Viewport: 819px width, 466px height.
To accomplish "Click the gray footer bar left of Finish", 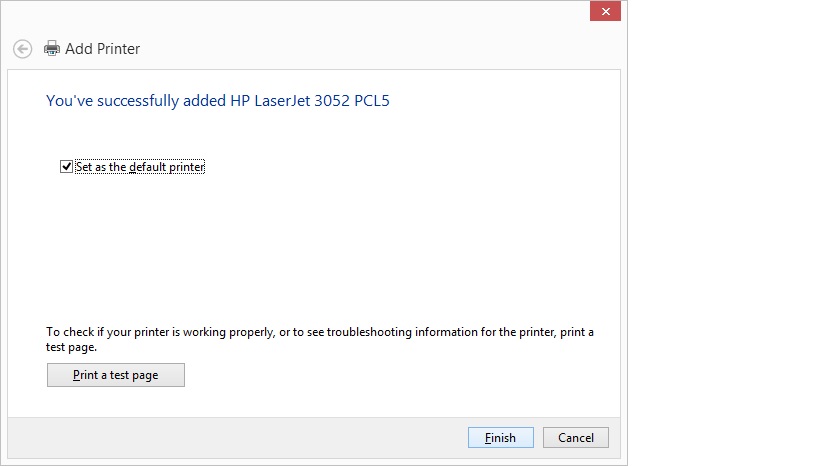I will tap(235, 438).
